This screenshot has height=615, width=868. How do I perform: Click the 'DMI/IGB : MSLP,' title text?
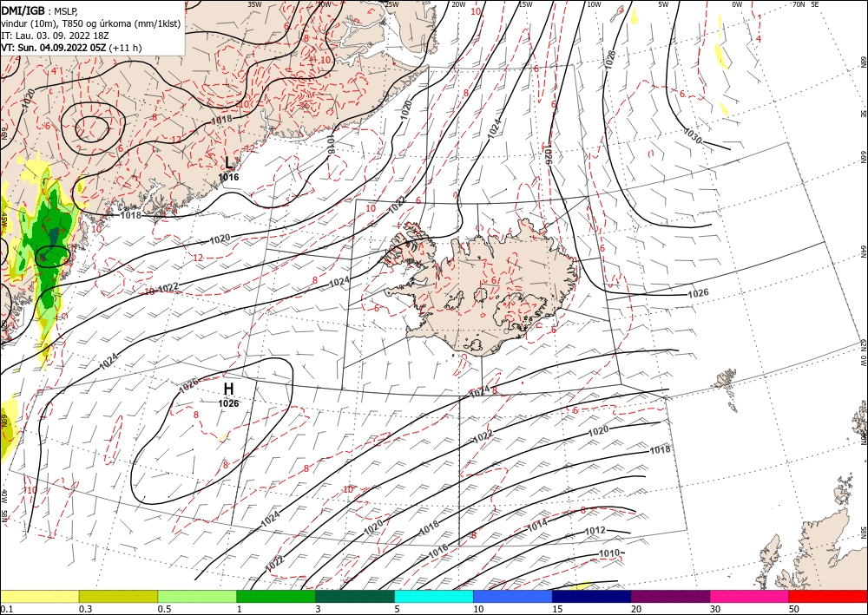tap(37, 10)
